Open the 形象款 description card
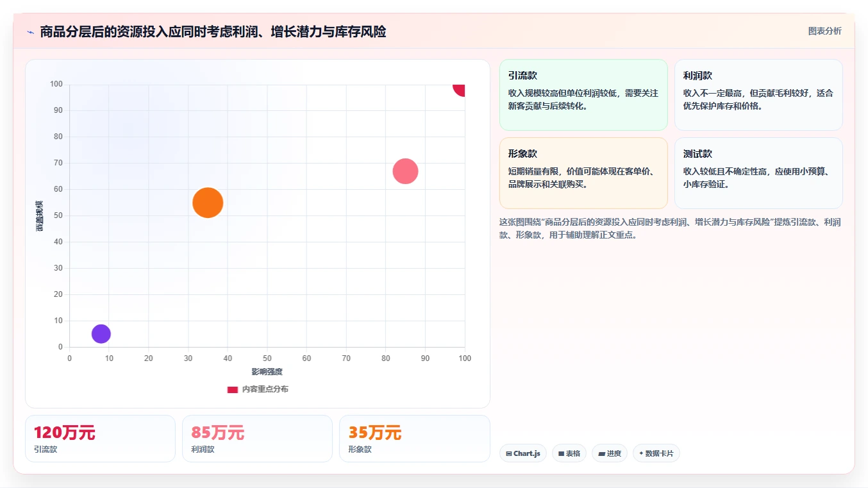Image resolution: width=868 pixels, height=488 pixels. tap(583, 173)
